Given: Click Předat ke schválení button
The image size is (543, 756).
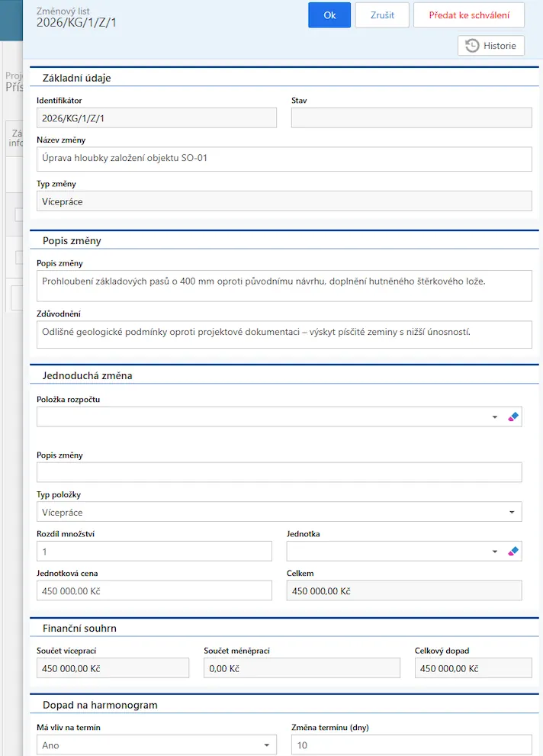Looking at the screenshot, I should click(x=469, y=15).
